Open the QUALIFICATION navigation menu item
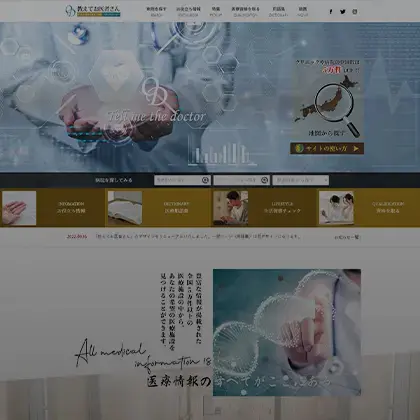 point(245,12)
